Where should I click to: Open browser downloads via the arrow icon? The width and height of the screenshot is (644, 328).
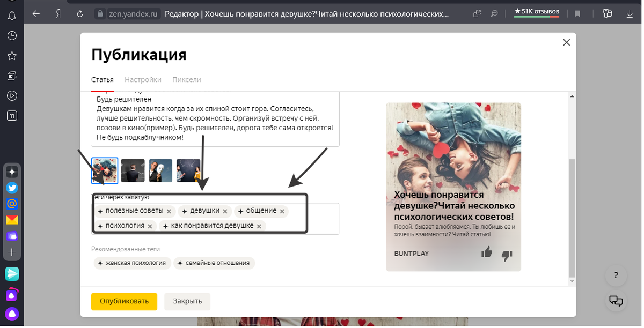[x=629, y=13]
